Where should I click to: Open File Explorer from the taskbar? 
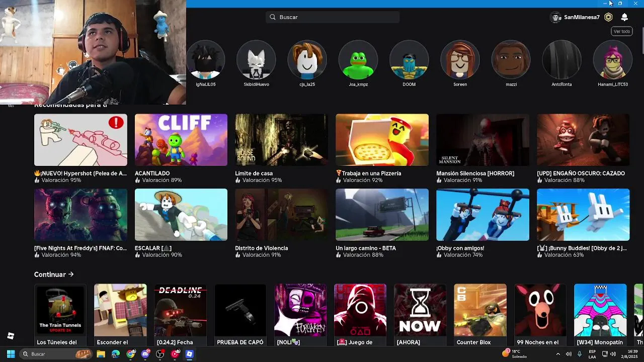point(101,354)
